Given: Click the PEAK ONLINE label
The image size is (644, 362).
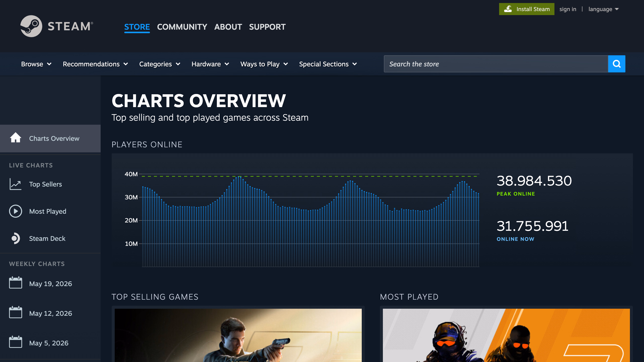Looking at the screenshot, I should pyautogui.click(x=516, y=194).
